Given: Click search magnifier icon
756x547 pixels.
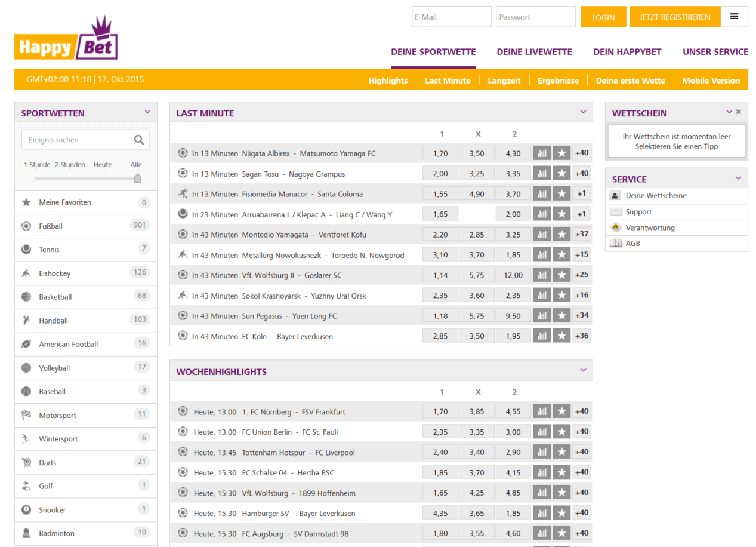Looking at the screenshot, I should pos(139,140).
